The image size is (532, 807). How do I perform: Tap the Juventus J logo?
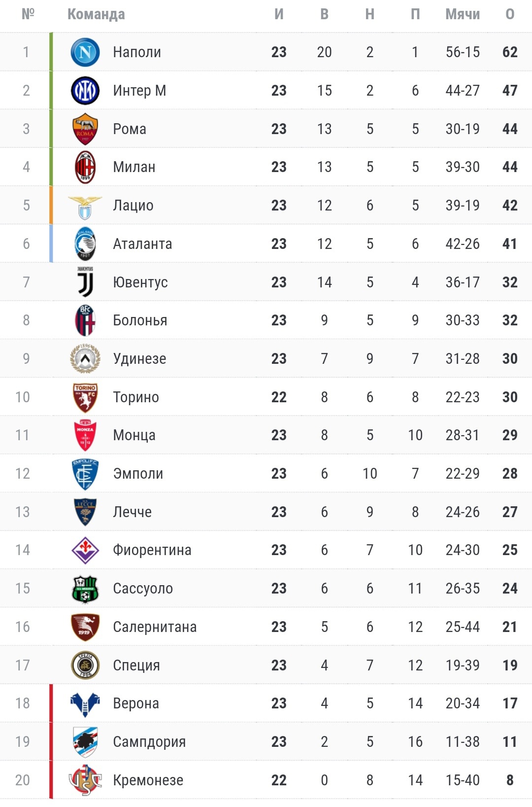coord(85,282)
